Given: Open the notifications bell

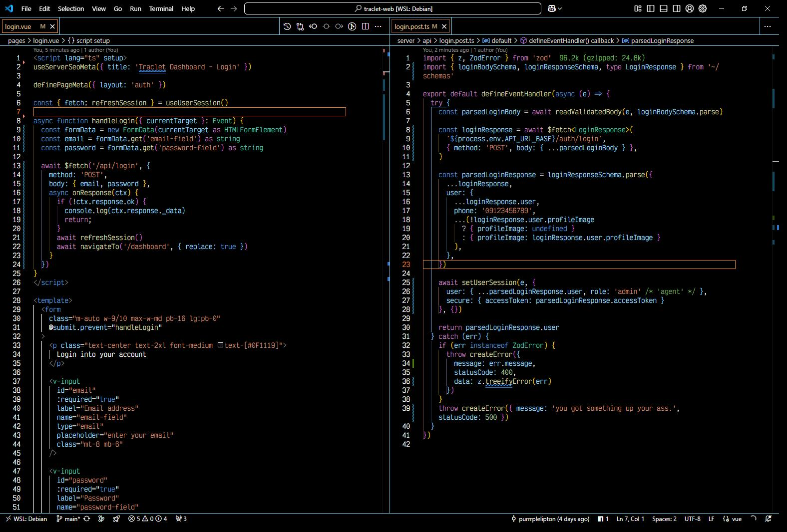Looking at the screenshot, I should (768, 519).
